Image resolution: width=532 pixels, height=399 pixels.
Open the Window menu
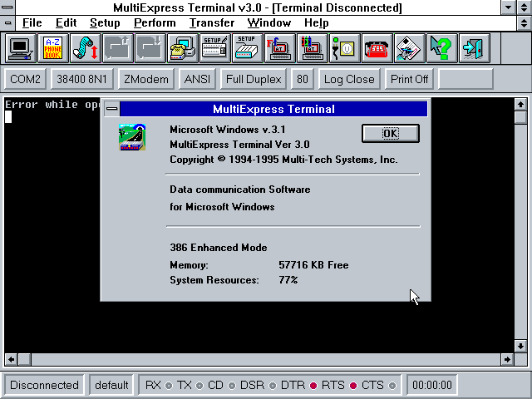pyautogui.click(x=269, y=22)
